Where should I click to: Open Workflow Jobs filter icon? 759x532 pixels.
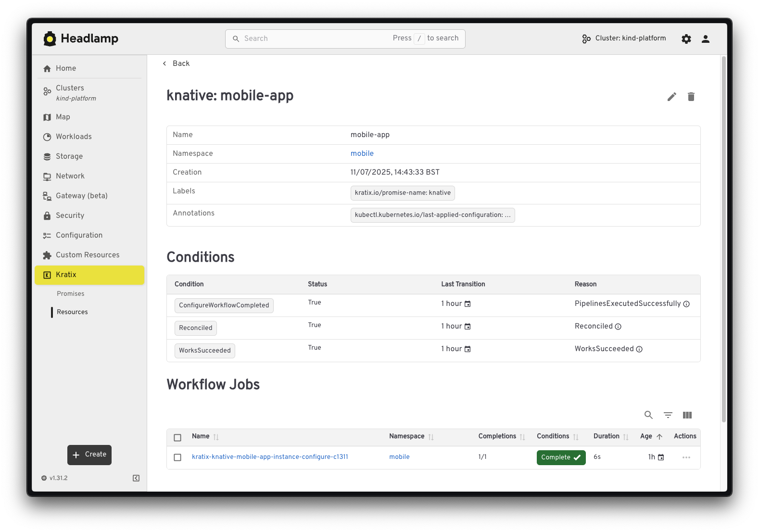(x=668, y=415)
